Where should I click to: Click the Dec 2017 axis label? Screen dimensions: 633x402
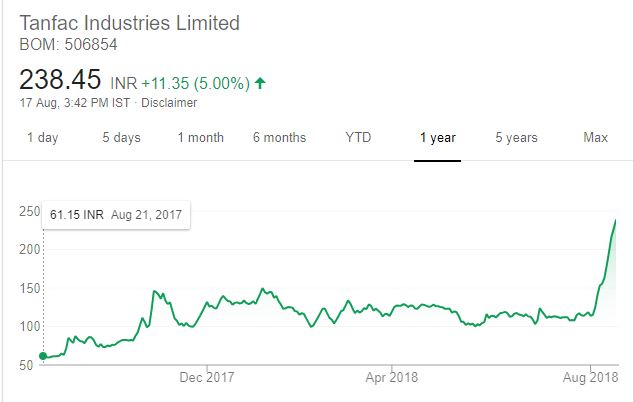click(x=207, y=377)
